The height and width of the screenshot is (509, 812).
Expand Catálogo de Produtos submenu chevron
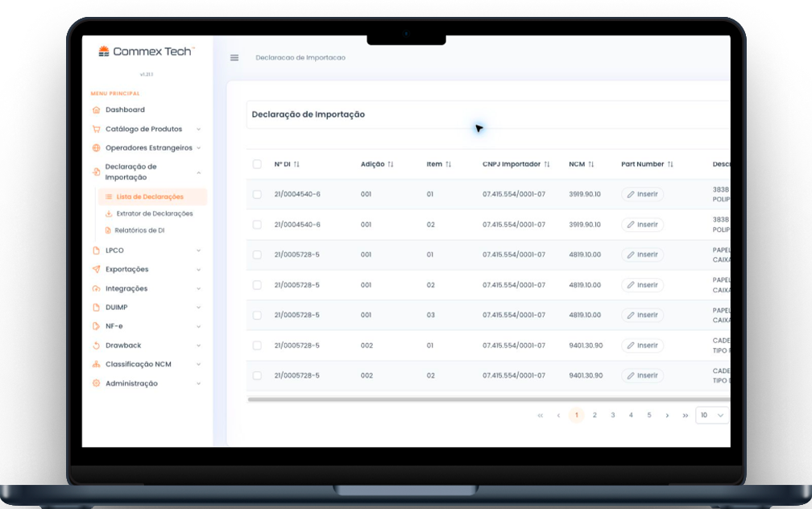pyautogui.click(x=199, y=130)
